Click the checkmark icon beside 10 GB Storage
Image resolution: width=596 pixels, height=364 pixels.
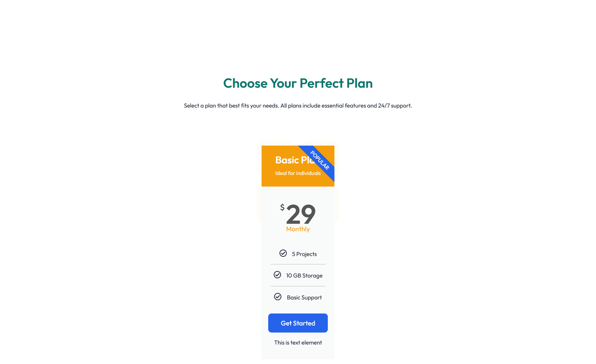click(x=278, y=275)
